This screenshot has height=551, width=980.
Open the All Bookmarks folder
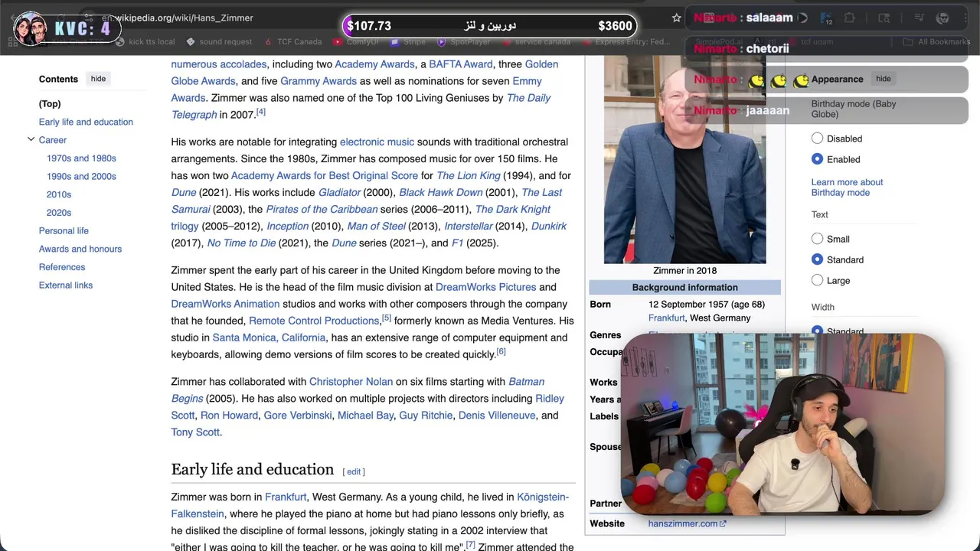point(937,42)
